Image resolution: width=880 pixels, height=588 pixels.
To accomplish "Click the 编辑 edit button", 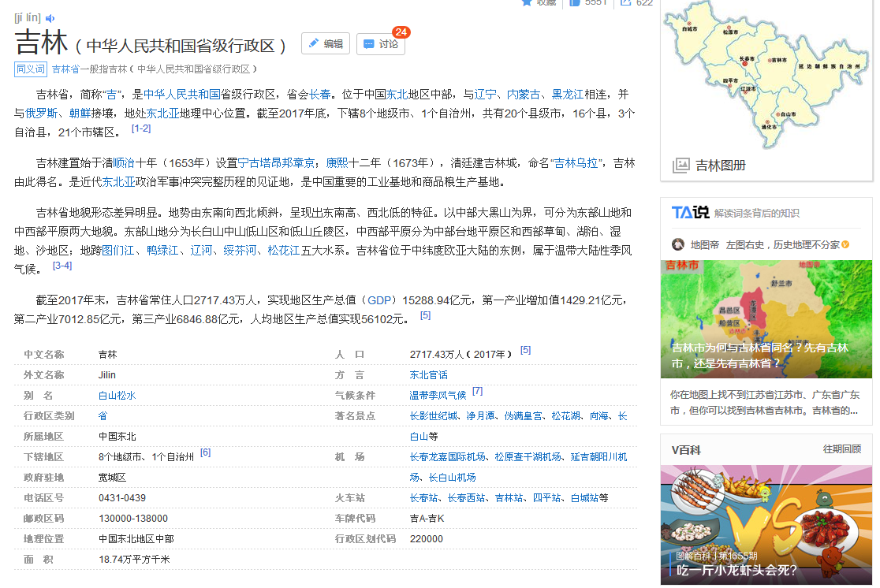I will pyautogui.click(x=326, y=44).
